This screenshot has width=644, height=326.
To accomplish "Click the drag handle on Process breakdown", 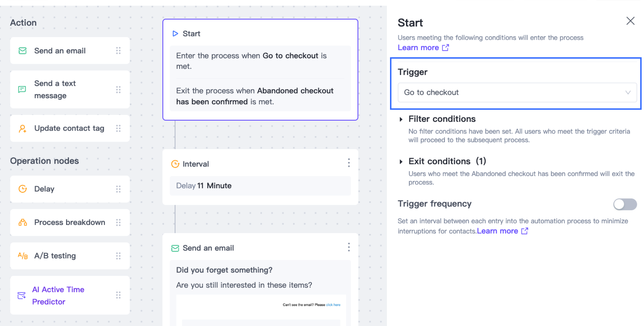I will pos(118,222).
